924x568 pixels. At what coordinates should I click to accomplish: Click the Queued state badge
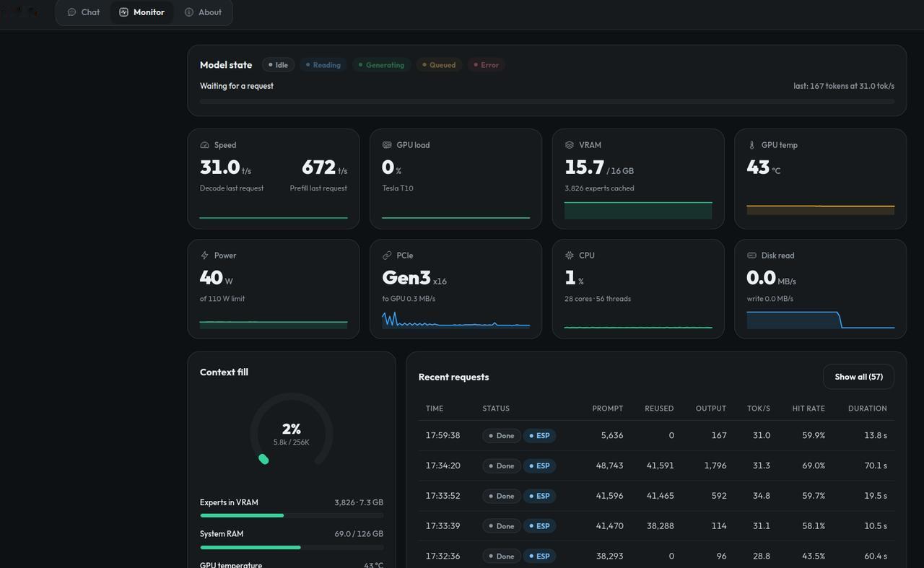coord(439,65)
